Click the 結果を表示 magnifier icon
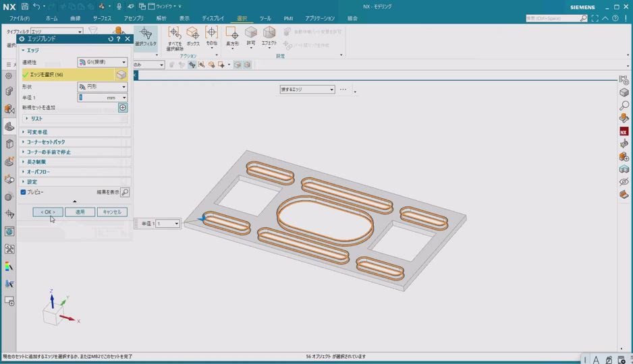 click(x=125, y=192)
